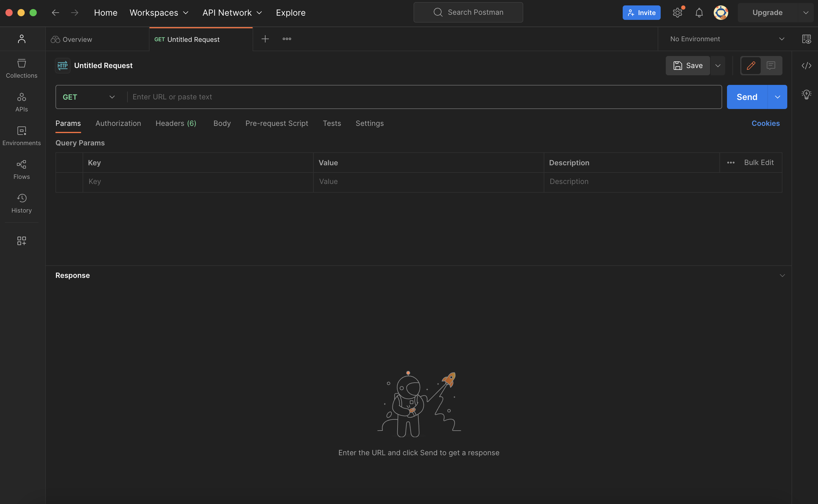Open the Flows sidebar panel
Screen dimensions: 818x504
coord(22,169)
